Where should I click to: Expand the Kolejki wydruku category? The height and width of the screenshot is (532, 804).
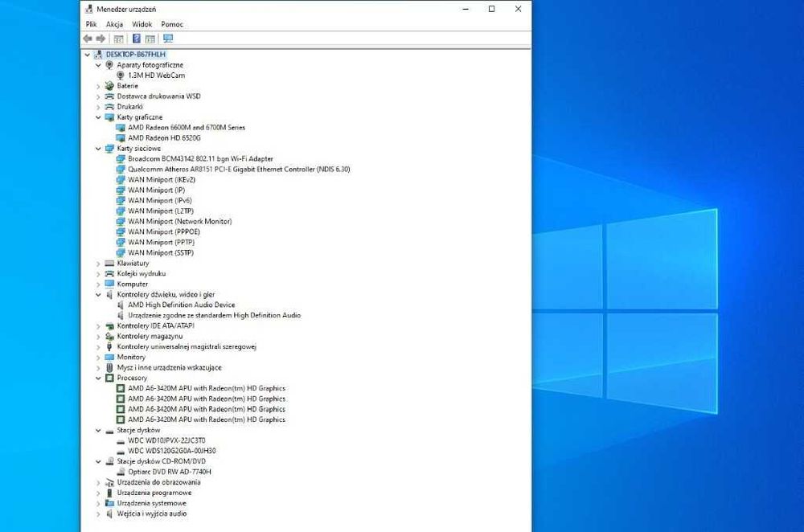(98, 274)
